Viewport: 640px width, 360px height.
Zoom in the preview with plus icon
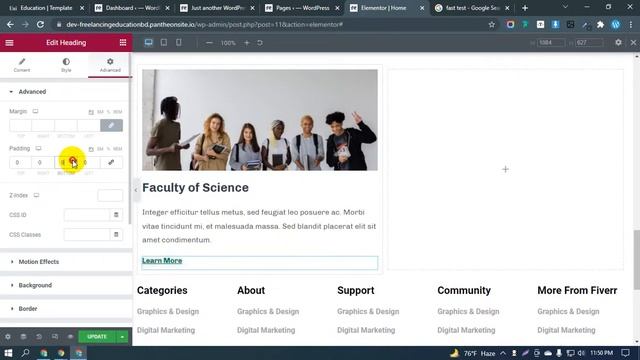coord(247,43)
